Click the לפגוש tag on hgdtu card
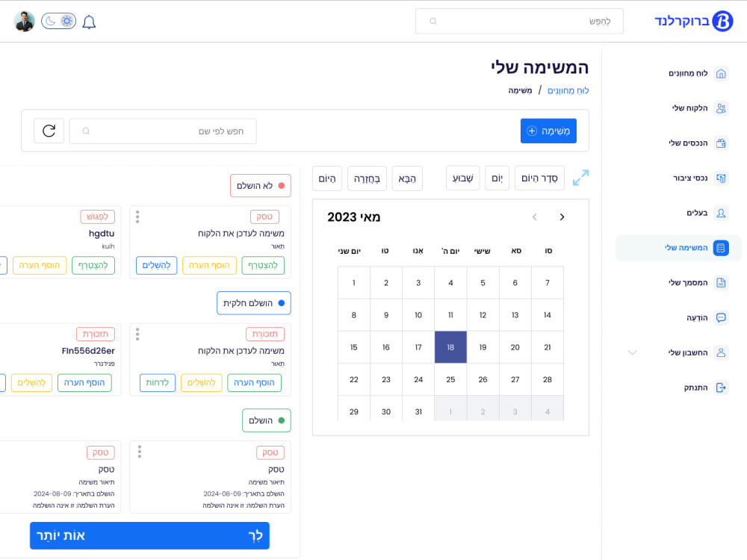Viewport: 747px width, 560px height. 98,217
